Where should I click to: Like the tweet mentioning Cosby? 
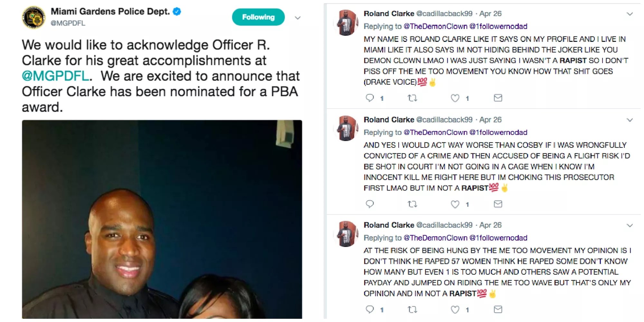[455, 204]
